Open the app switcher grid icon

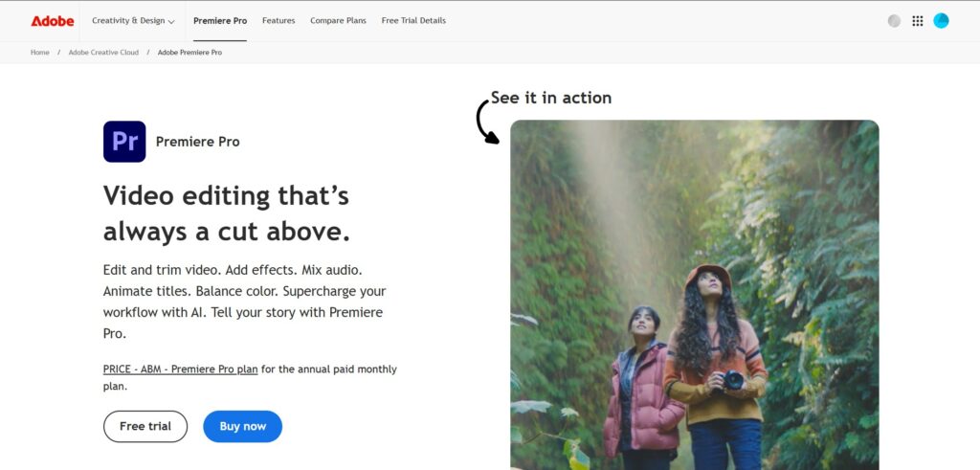pyautogui.click(x=918, y=21)
